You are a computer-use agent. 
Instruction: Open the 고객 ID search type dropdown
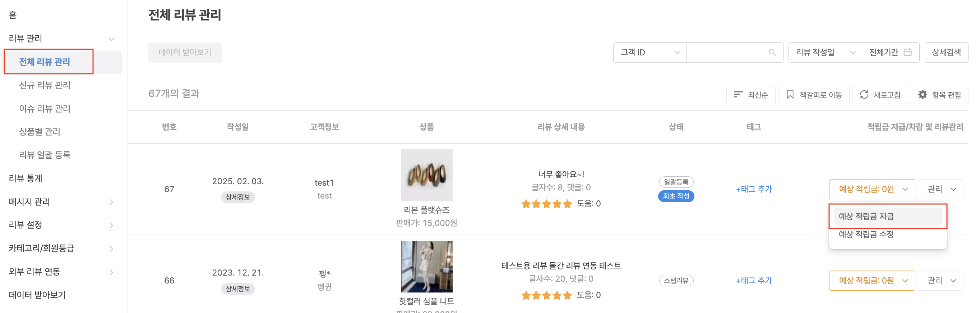point(650,53)
